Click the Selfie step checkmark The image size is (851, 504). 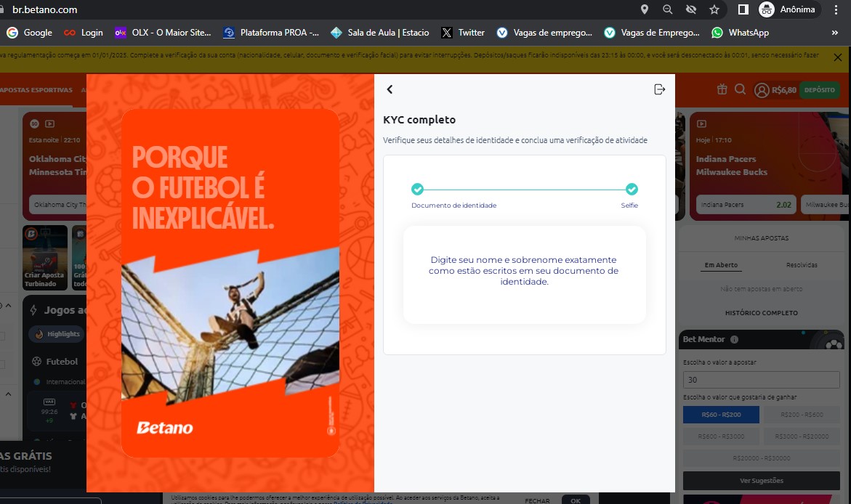point(632,190)
